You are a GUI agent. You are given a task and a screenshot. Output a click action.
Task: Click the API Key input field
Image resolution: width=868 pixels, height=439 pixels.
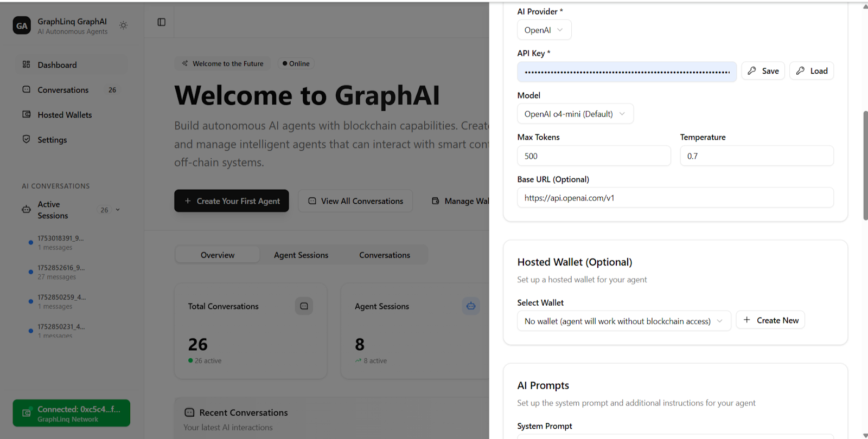pos(627,72)
